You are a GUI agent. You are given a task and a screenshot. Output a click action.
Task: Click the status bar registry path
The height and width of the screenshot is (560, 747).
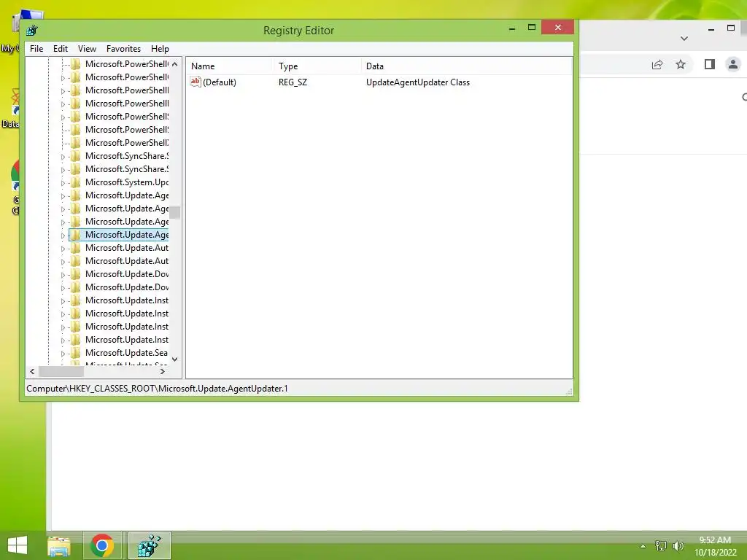click(x=158, y=389)
